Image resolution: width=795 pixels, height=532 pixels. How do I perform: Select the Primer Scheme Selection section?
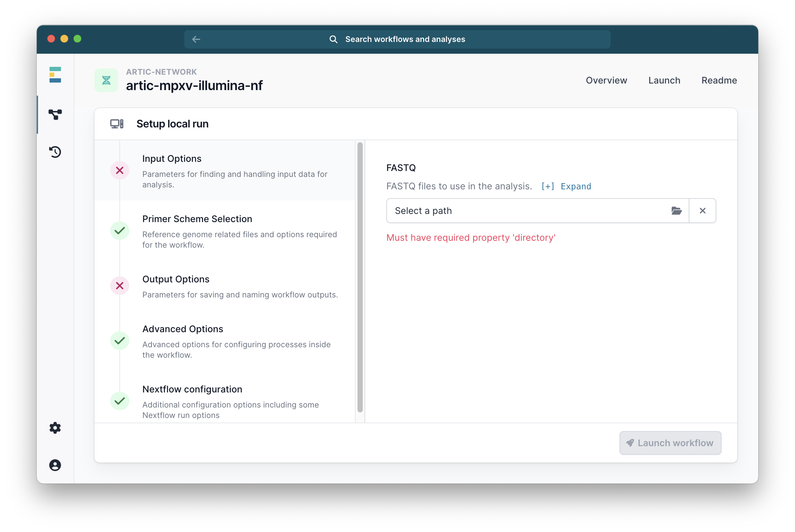[225, 231]
